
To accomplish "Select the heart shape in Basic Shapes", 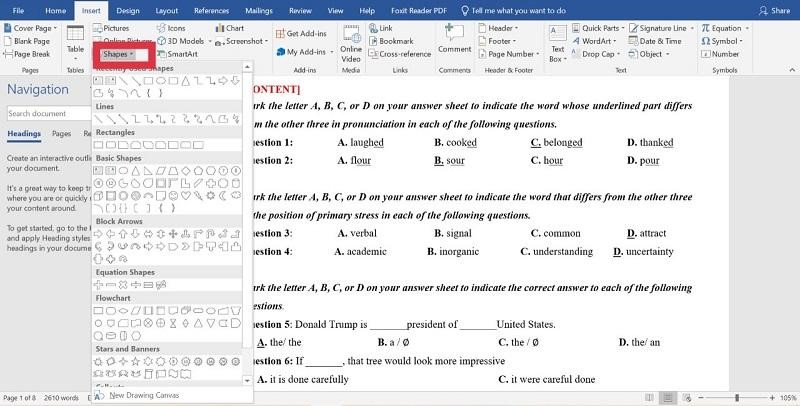I will (x=186, y=196).
